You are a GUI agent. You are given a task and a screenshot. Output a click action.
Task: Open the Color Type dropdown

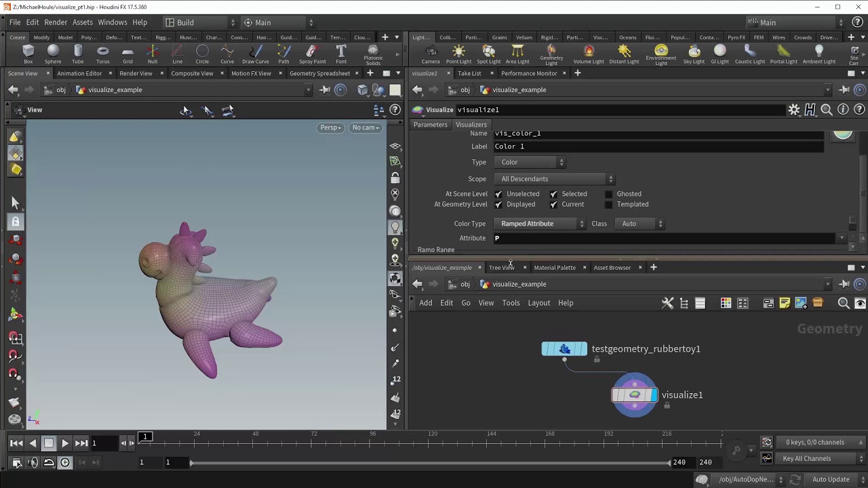click(542, 224)
